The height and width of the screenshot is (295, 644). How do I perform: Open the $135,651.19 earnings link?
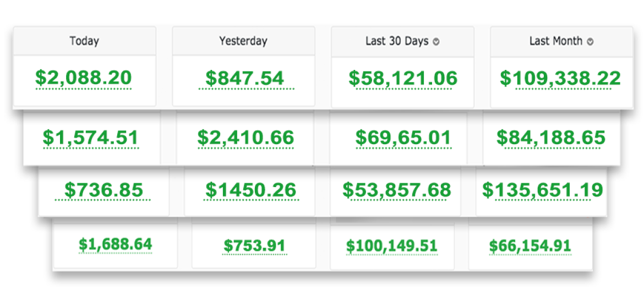[543, 190]
